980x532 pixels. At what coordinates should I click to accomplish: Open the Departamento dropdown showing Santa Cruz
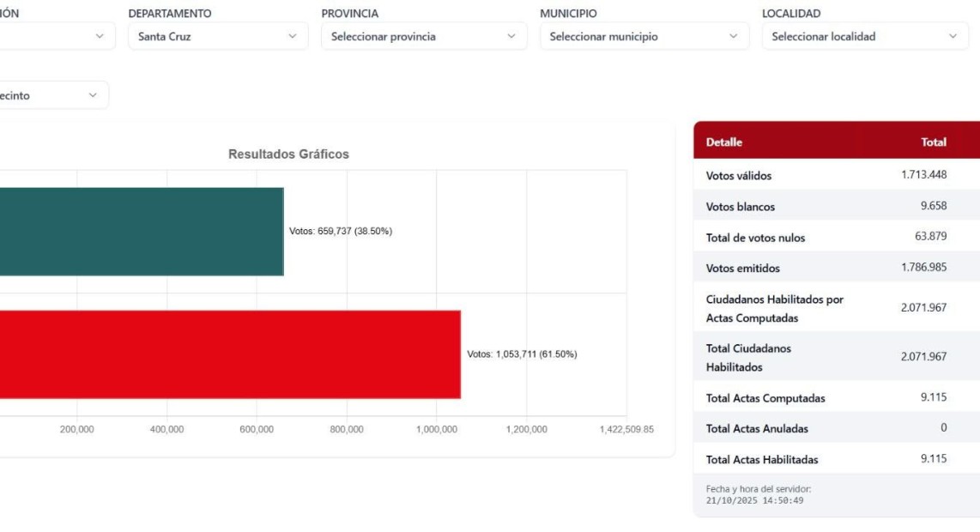[x=217, y=37]
